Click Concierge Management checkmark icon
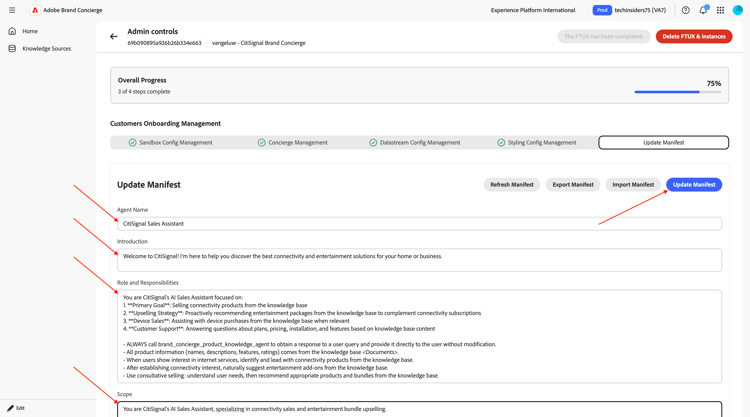The width and height of the screenshot is (750, 417). [x=262, y=143]
